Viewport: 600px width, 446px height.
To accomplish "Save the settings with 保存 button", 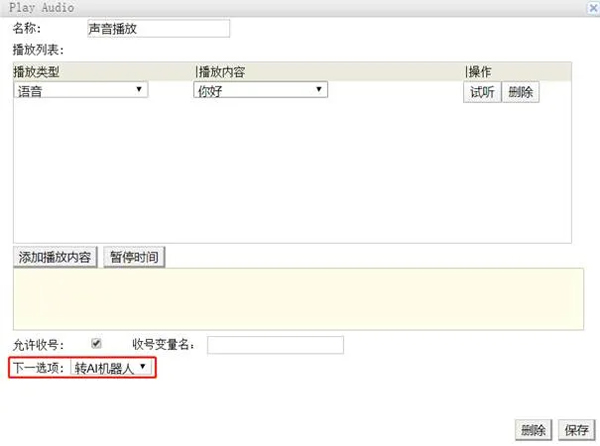I will coord(574,430).
